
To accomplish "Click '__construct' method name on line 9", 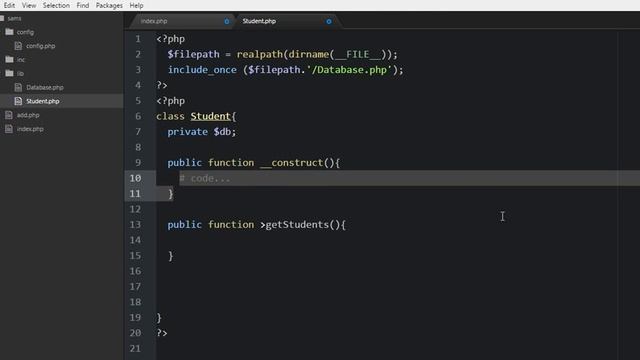I will pyautogui.click(x=291, y=163).
